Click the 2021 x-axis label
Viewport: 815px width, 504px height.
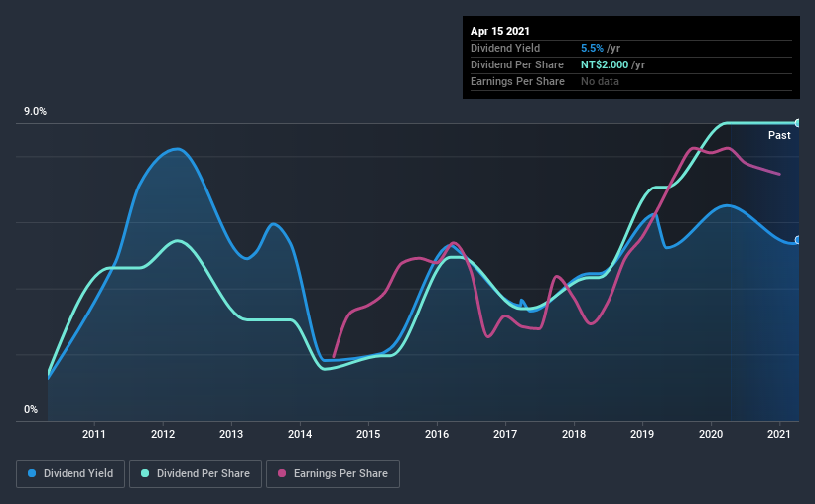click(779, 434)
